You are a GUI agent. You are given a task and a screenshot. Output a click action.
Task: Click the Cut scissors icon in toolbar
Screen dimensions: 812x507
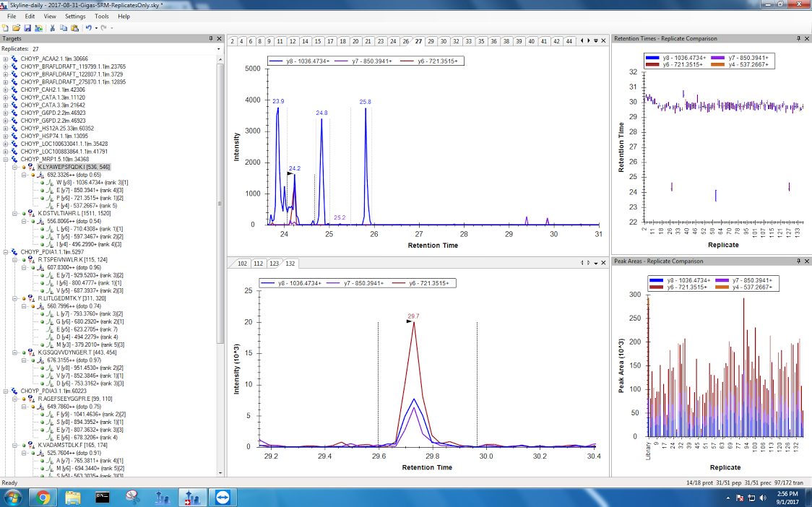tap(53, 27)
